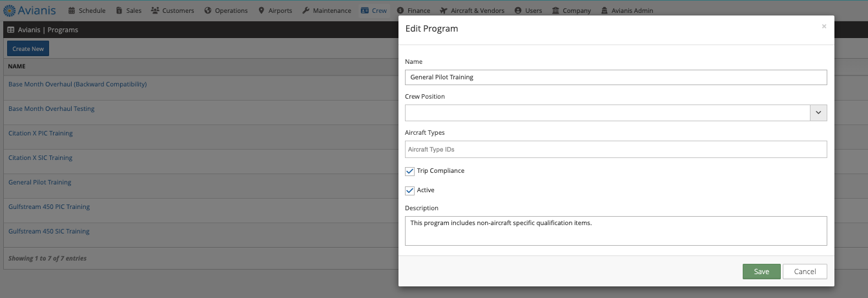Click inside the Name text field
This screenshot has width=868, height=298.
pyautogui.click(x=615, y=77)
